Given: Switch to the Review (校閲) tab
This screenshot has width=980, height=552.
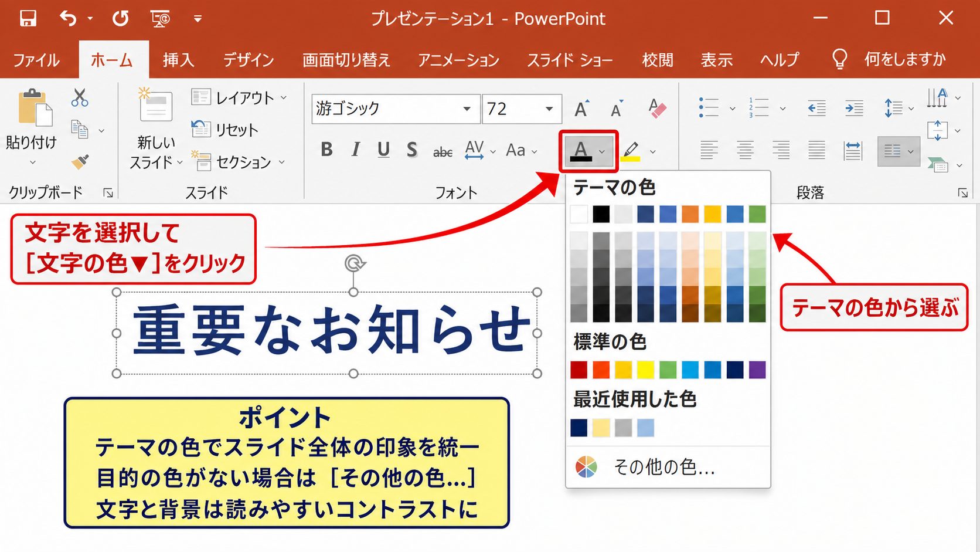Looking at the screenshot, I should pos(658,60).
